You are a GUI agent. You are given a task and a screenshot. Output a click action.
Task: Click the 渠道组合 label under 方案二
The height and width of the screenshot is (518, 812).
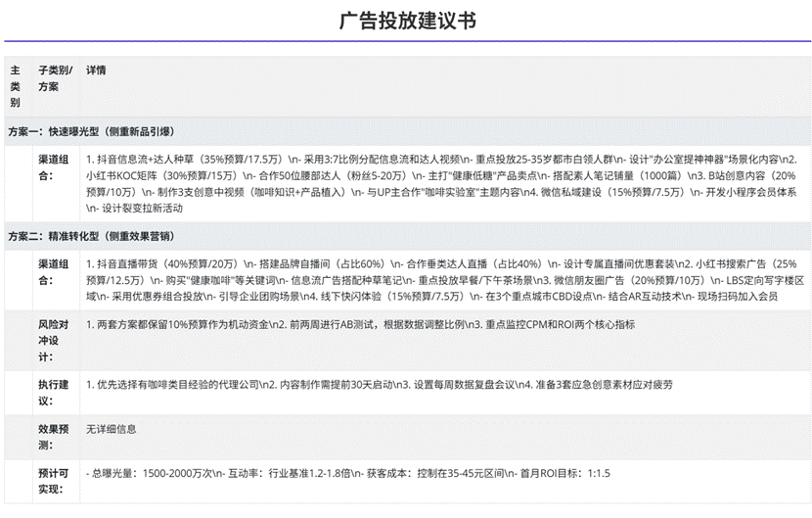[56, 280]
